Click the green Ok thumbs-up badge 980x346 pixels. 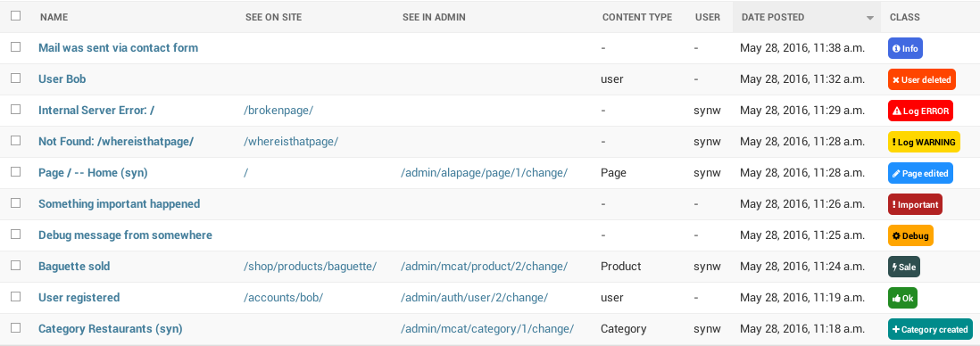pos(902,298)
